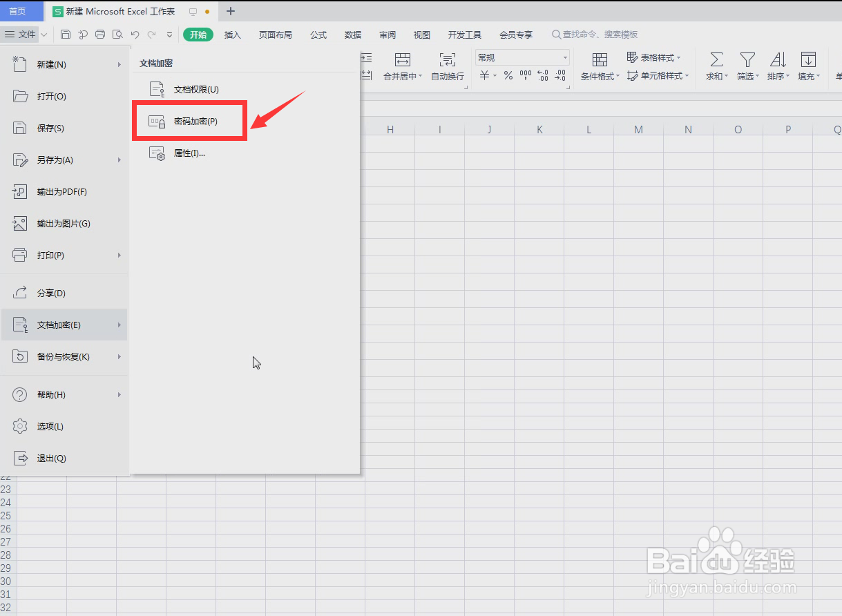Screen dimensions: 842x616
Task: Expand the sum dropdown arrow
Action: coord(727,77)
